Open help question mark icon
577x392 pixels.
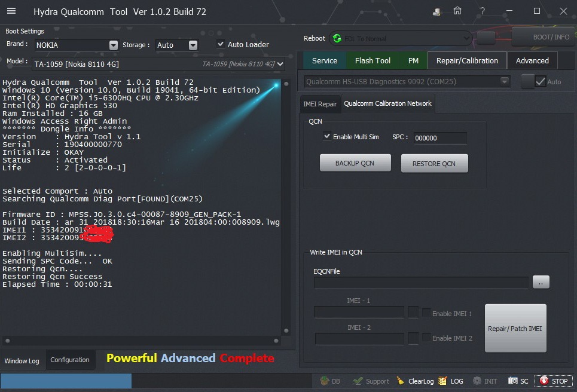click(x=482, y=11)
